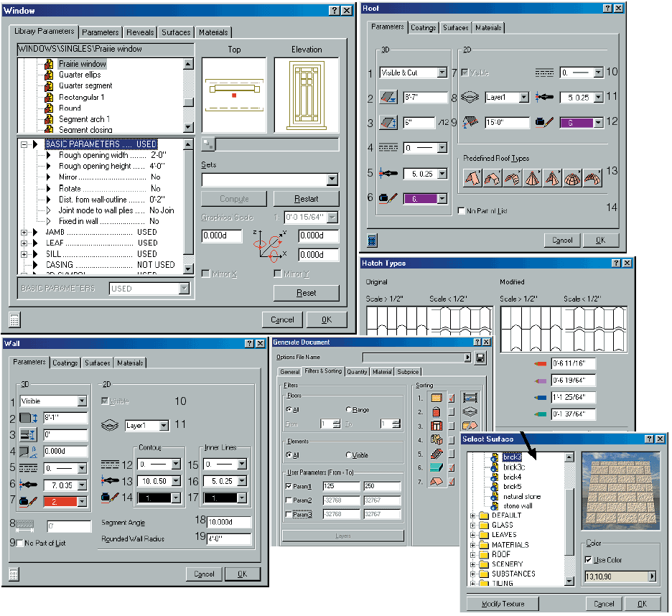Click the roof height icon button beside 8'-7"

(390, 97)
